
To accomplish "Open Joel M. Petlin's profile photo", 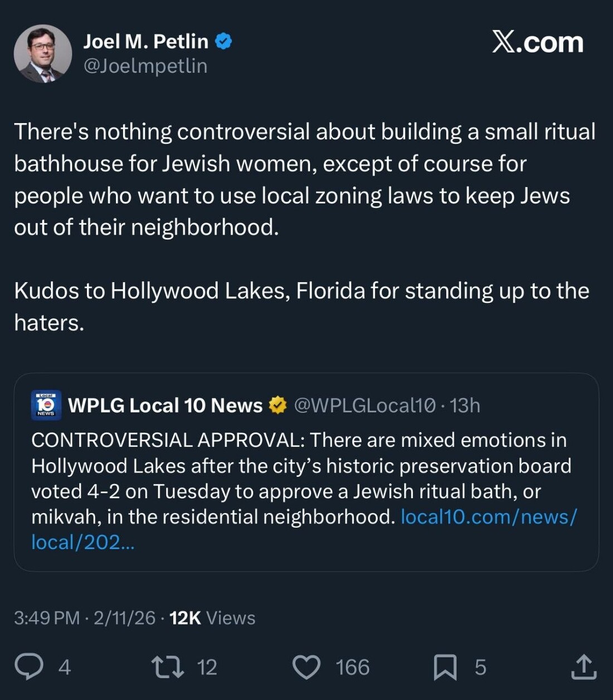I will coord(43,54).
